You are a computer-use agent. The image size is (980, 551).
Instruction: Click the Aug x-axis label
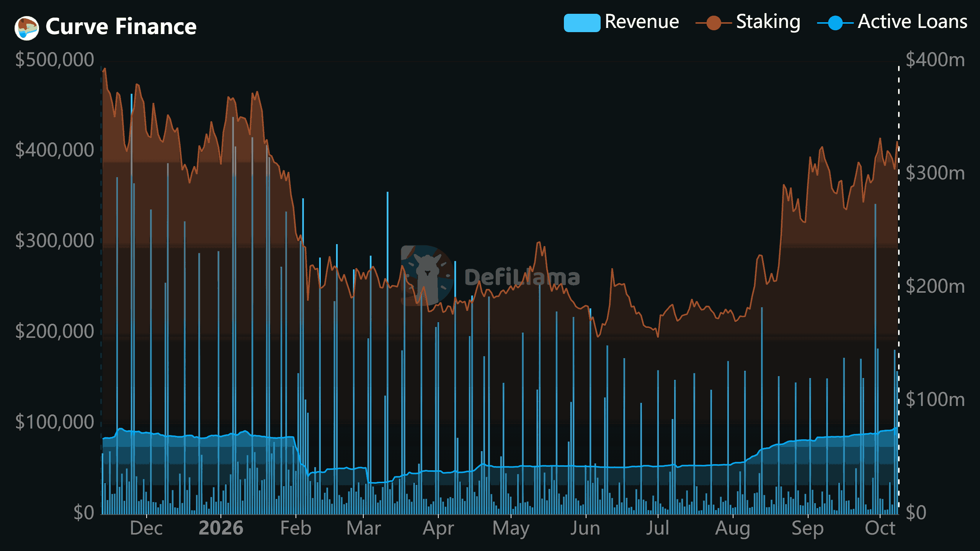coord(733,529)
